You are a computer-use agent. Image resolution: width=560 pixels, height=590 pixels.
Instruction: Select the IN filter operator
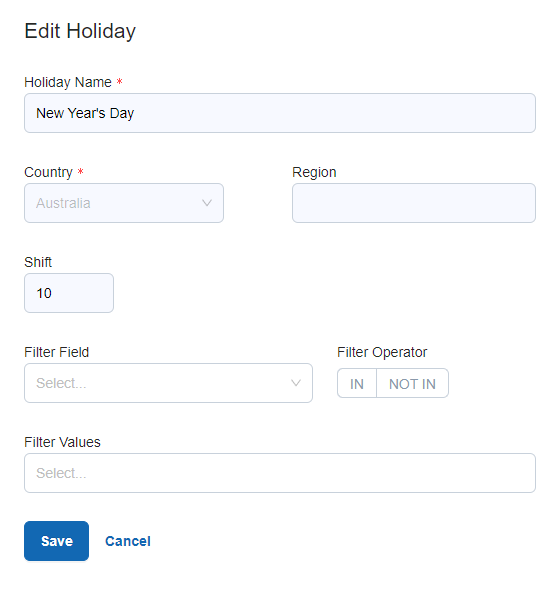(357, 383)
